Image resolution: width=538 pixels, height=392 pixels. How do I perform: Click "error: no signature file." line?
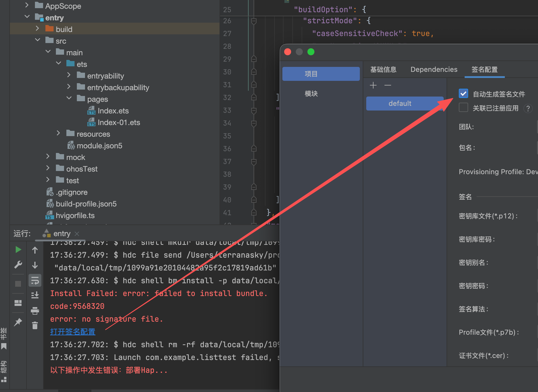[x=107, y=319]
